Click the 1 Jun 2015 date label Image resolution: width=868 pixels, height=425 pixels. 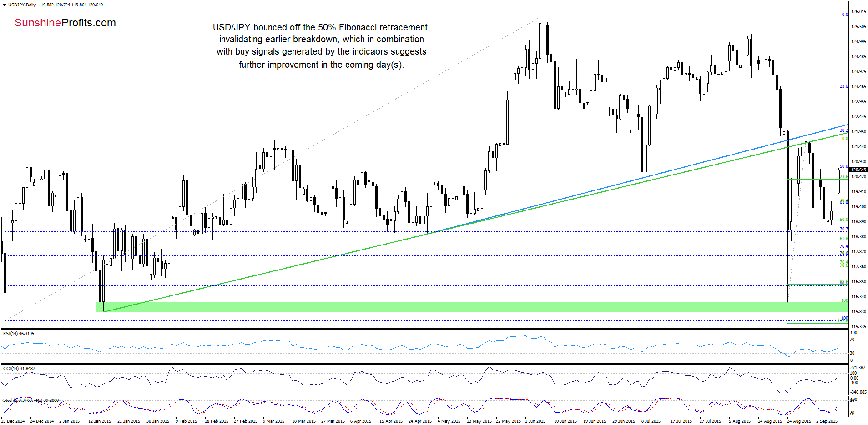pyautogui.click(x=535, y=421)
